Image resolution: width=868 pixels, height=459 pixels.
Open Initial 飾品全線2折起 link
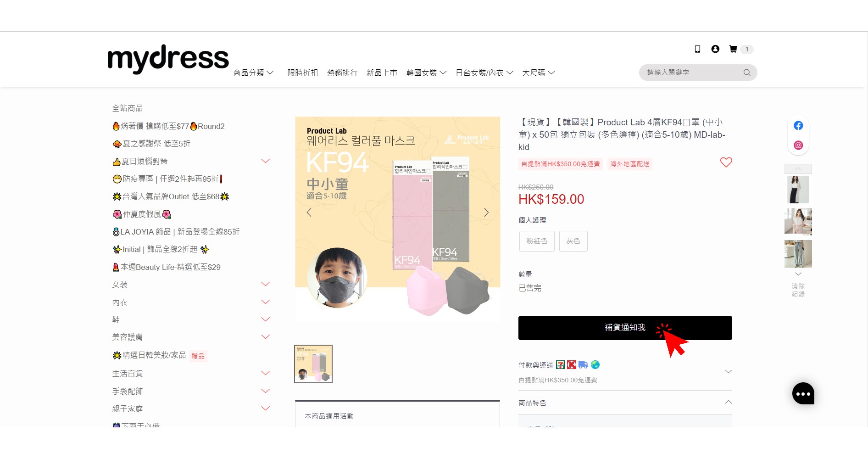pyautogui.click(x=161, y=249)
